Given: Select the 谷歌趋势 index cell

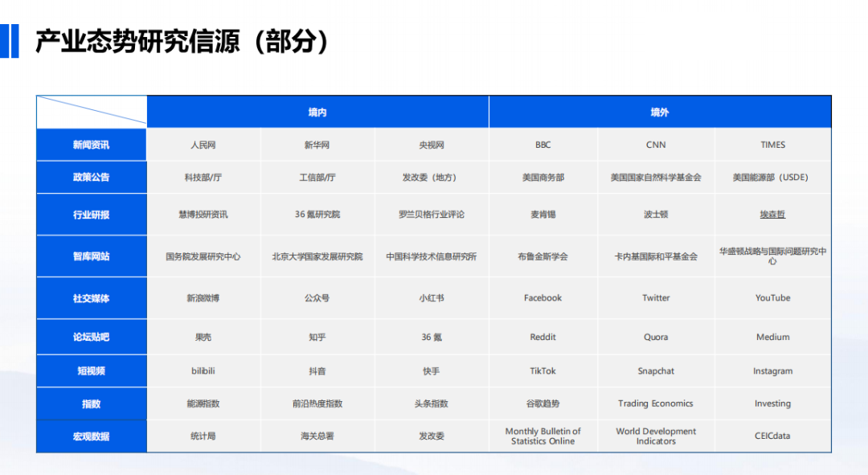Looking at the screenshot, I should pyautogui.click(x=543, y=403).
